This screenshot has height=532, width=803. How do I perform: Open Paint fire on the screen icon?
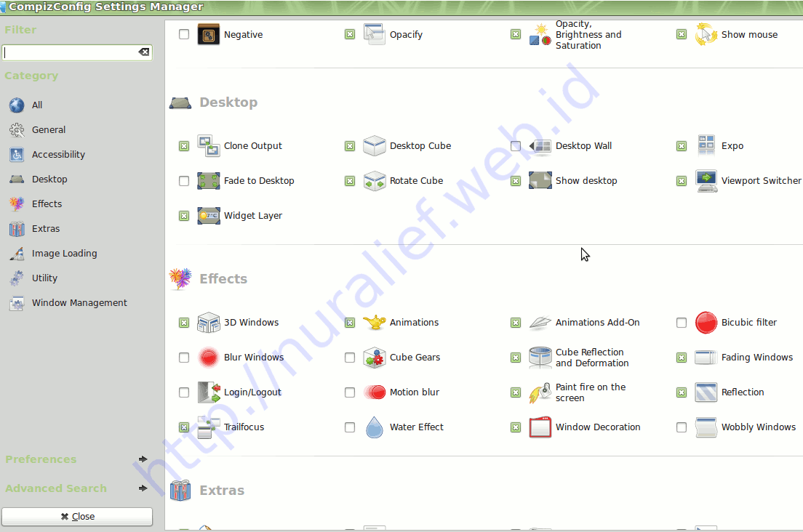540,392
